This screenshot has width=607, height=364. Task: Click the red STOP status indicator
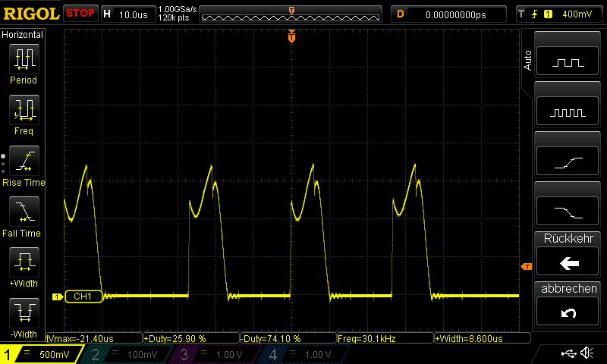[x=80, y=14]
